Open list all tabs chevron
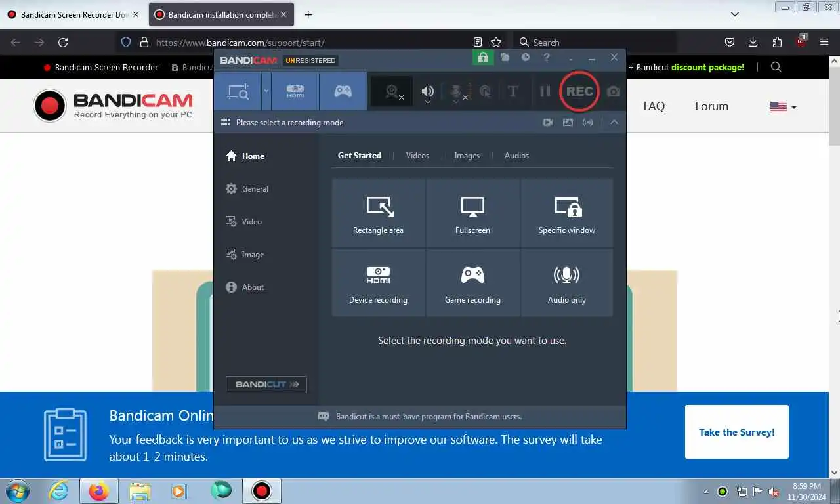This screenshot has height=504, width=840. (735, 14)
